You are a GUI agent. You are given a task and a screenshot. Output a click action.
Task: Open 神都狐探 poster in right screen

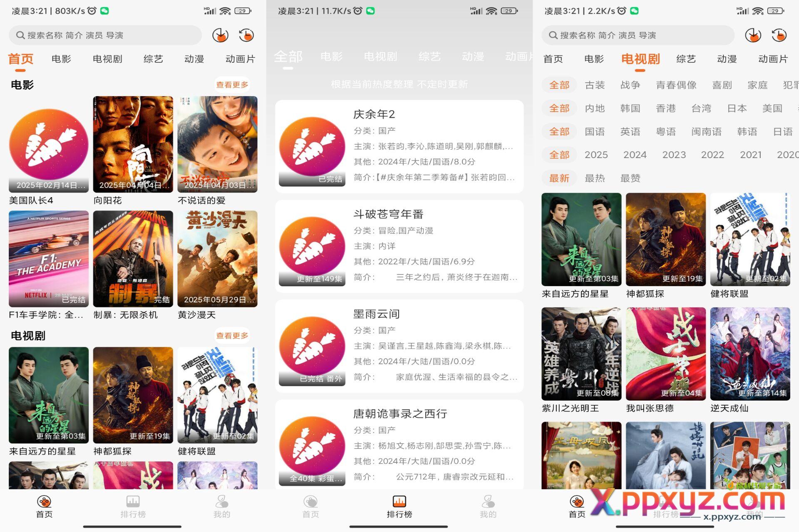coord(666,240)
